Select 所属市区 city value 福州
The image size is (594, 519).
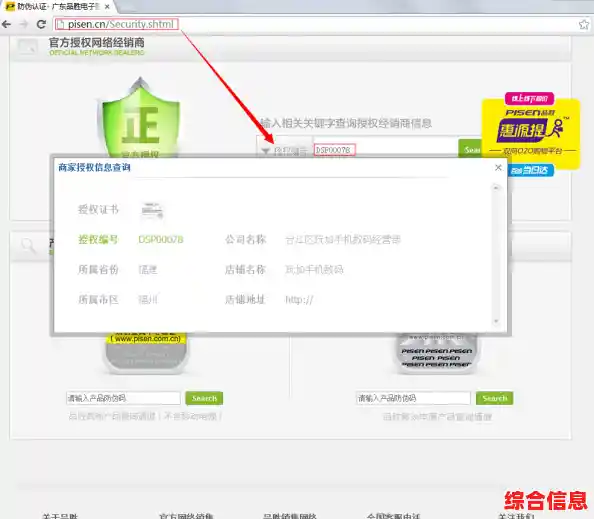coord(148,300)
